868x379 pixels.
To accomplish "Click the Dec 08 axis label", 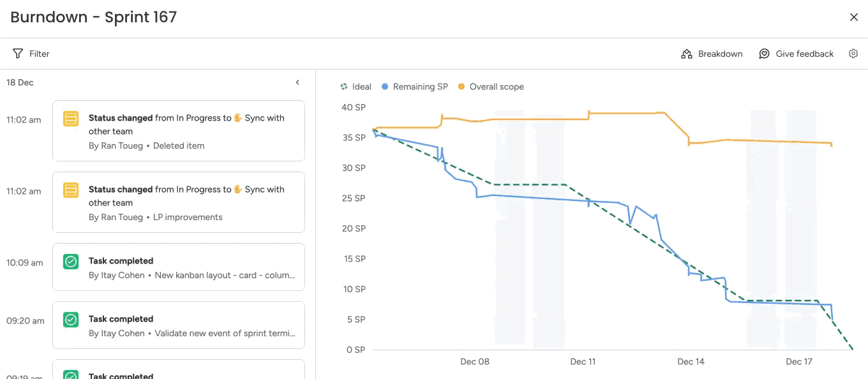I will coord(475,362).
